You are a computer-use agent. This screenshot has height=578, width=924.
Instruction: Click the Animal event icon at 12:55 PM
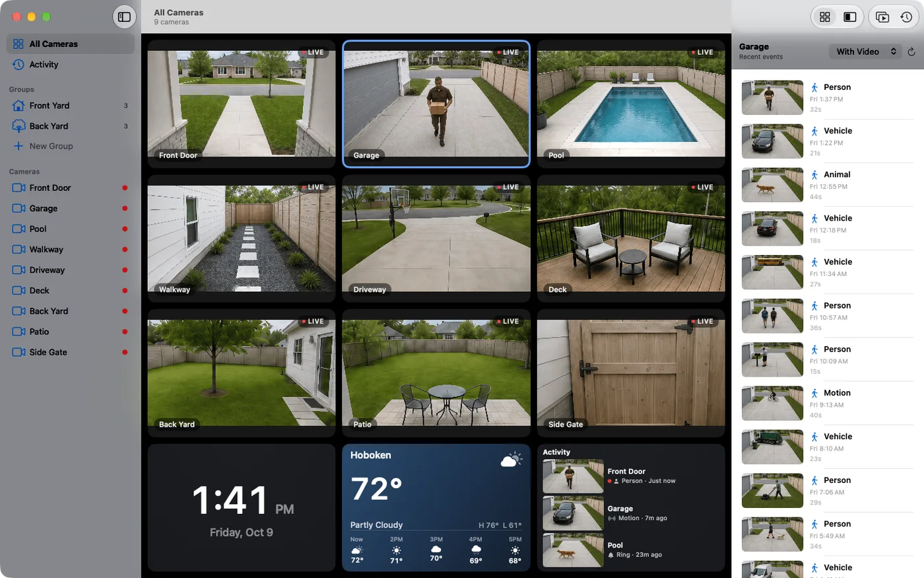(814, 175)
